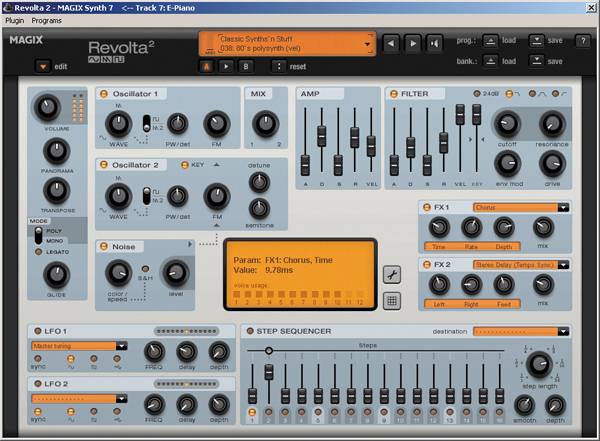Open FX 2 Stereo Delay dropdown

click(x=563, y=265)
